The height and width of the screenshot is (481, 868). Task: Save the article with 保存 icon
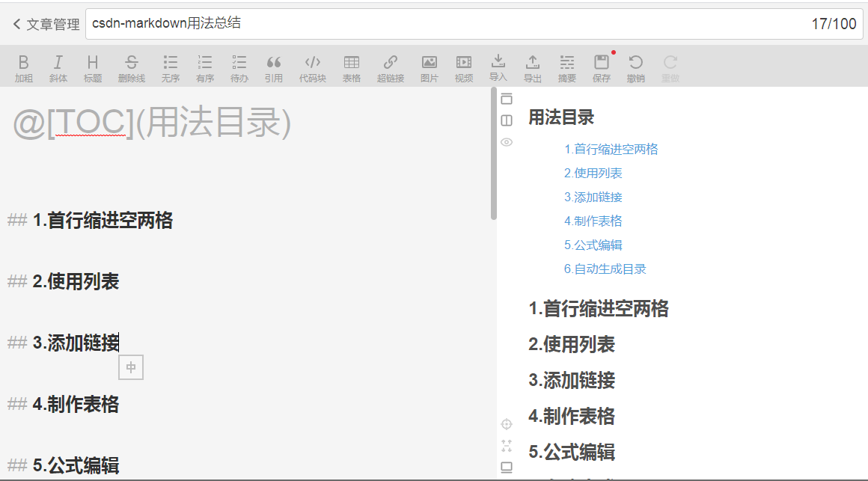coord(602,66)
